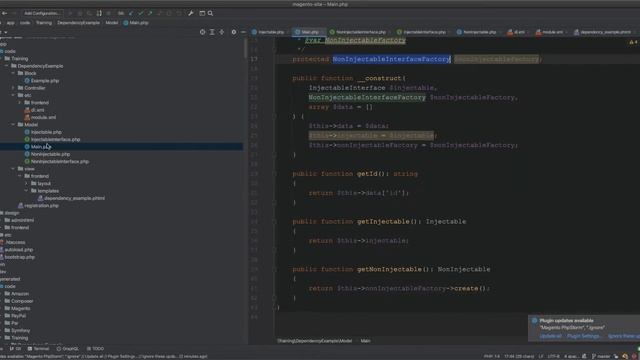Collapse the Model folder in tree

tap(13, 124)
